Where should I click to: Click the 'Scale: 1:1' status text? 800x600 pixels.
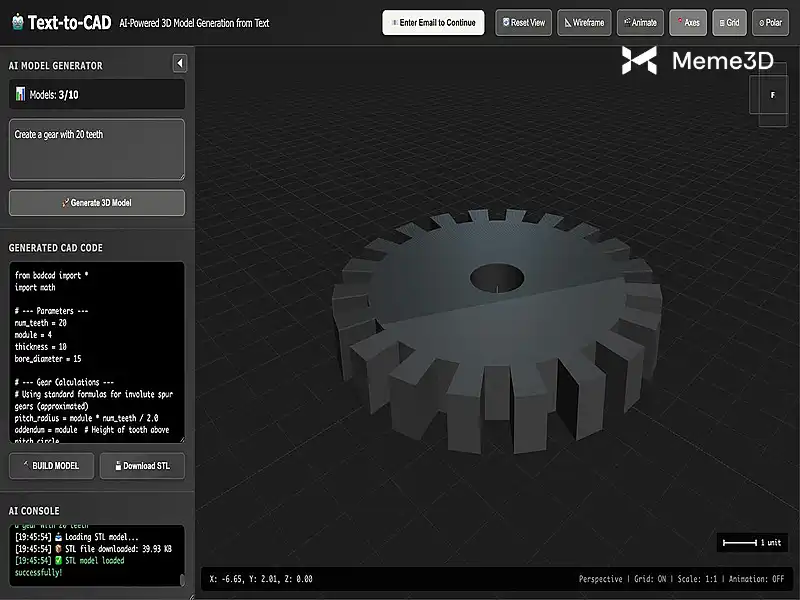[697, 579]
